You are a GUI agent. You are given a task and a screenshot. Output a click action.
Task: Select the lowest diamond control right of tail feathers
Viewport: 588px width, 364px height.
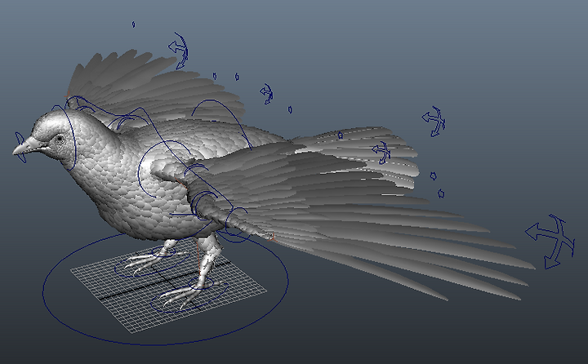(x=441, y=193)
